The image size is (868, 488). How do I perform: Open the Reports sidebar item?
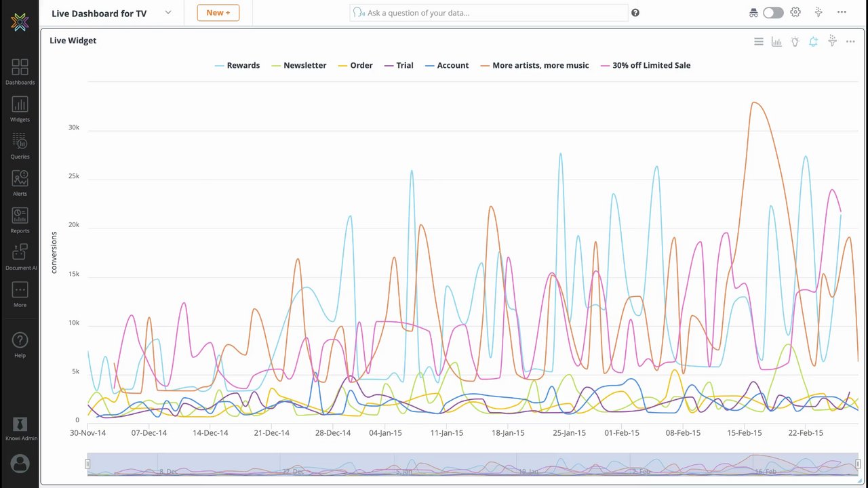[20, 220]
